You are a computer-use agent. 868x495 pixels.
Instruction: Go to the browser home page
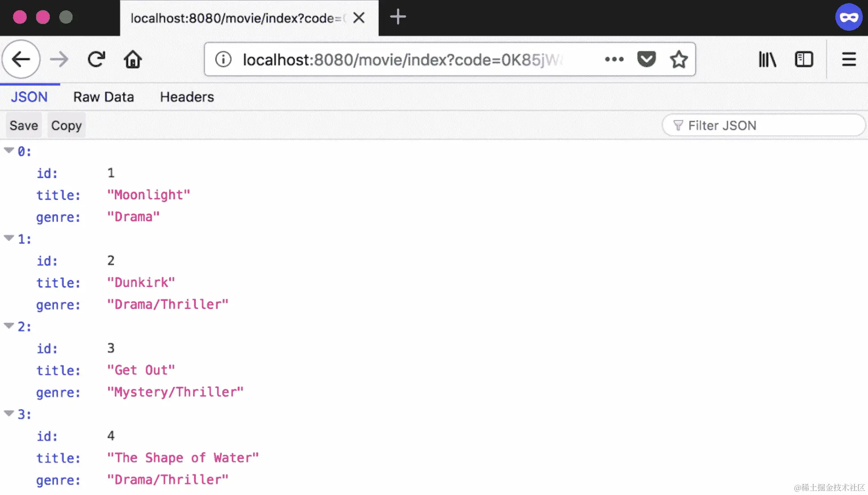click(133, 59)
